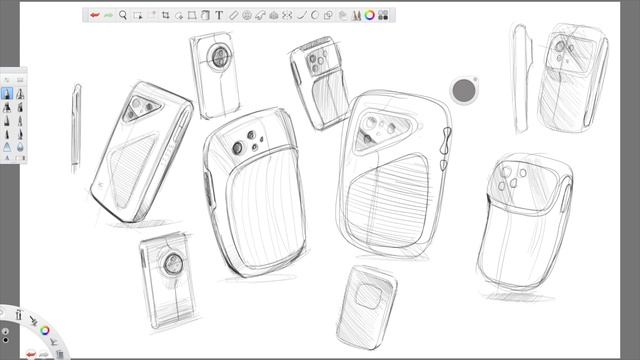
Task: Click the gray color puck on canvas
Action: pyautogui.click(x=464, y=90)
